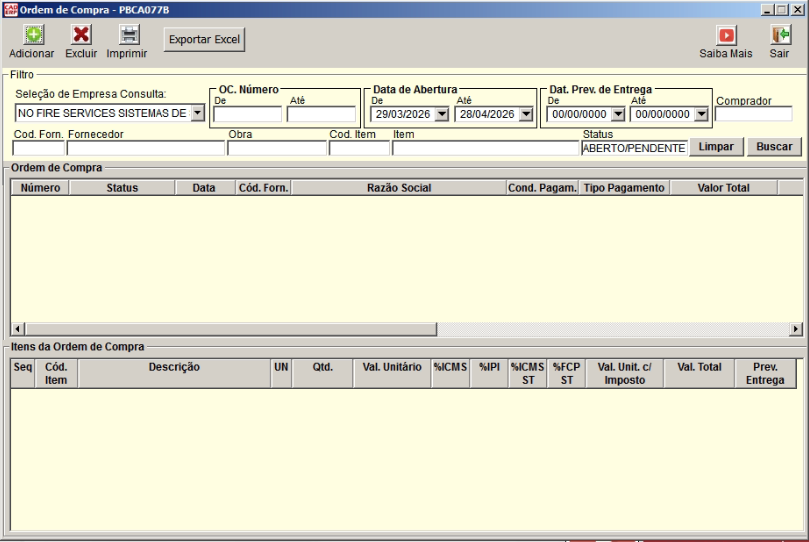
Task: Click the Val. Unit. c/ Imposto column header
Action: coord(625,373)
